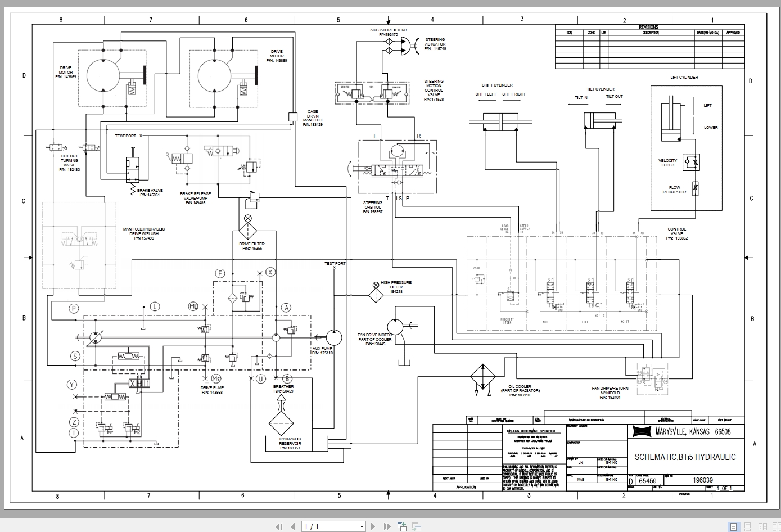This screenshot has height=532, width=781.
Task: Click the HIGH PRESSURE FILTER label
Action: [x=396, y=287]
